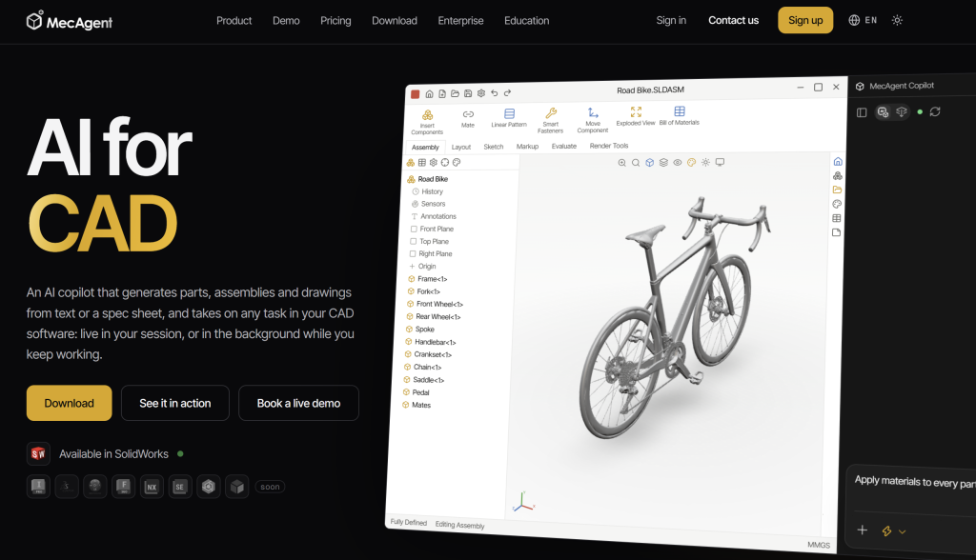Select the Linear Pattern tool
Screen dimensions: 976x560
(x=509, y=117)
